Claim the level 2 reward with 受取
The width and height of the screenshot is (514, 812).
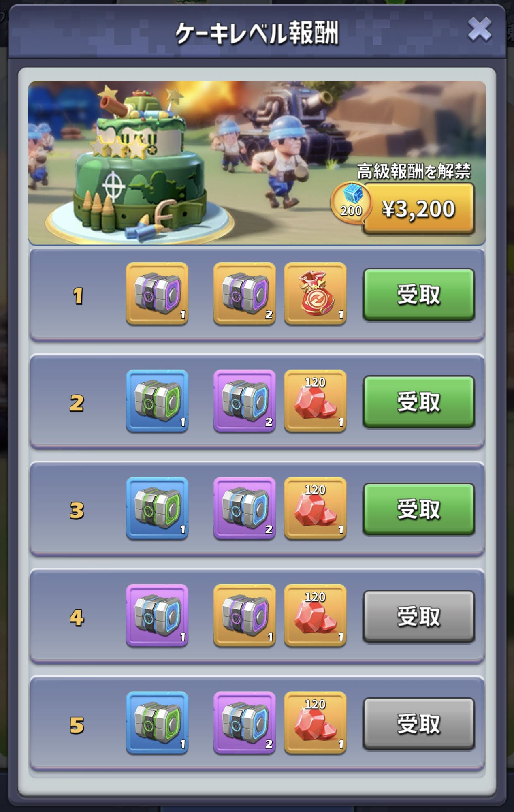[x=418, y=402]
